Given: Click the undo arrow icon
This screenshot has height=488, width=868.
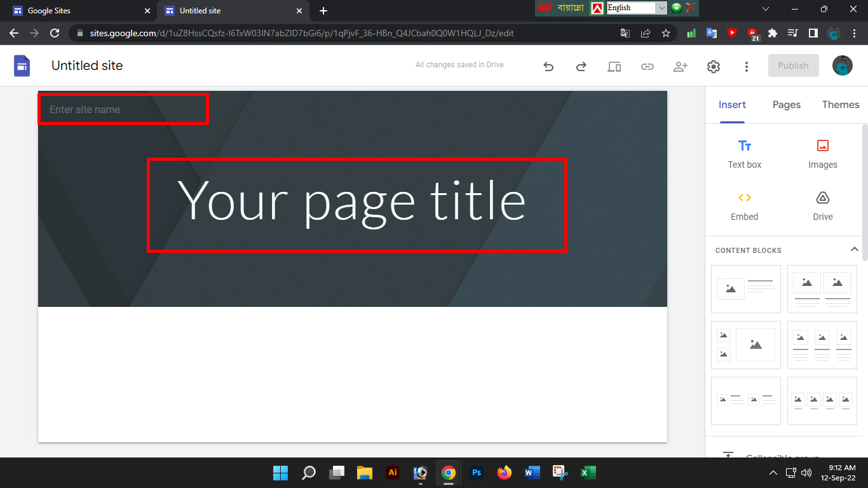Looking at the screenshot, I should 548,66.
